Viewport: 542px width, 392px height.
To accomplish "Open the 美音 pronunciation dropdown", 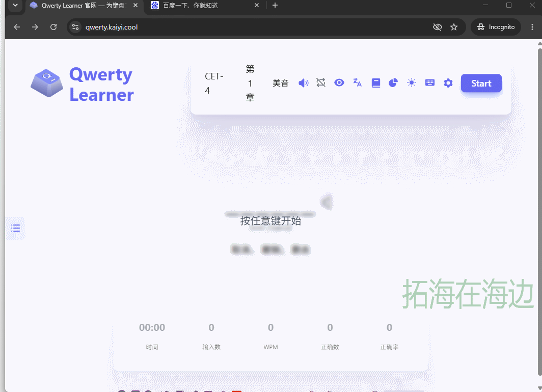I will 280,83.
